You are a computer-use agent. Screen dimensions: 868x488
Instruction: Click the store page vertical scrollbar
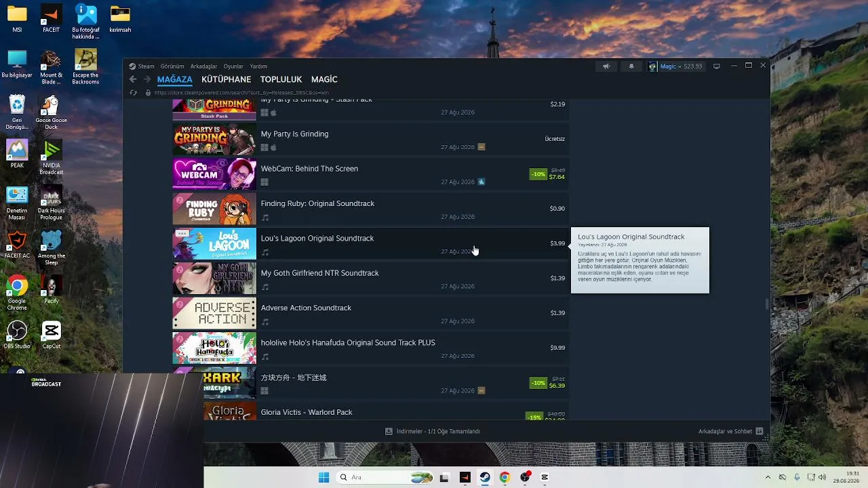767,304
